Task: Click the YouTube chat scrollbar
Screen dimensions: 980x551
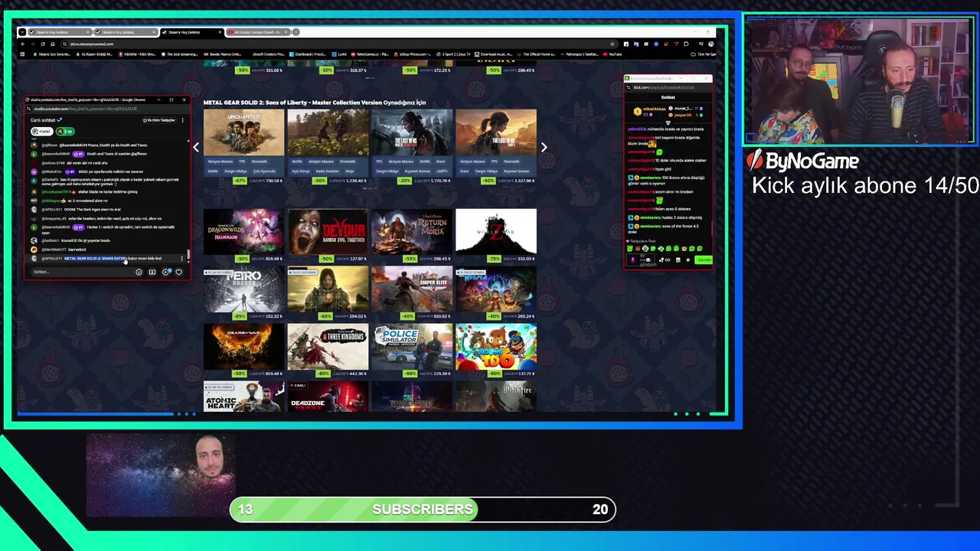Action: coord(189,255)
